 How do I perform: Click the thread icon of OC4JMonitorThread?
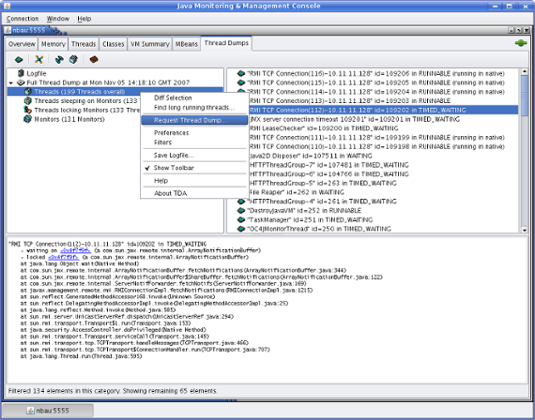(241, 229)
